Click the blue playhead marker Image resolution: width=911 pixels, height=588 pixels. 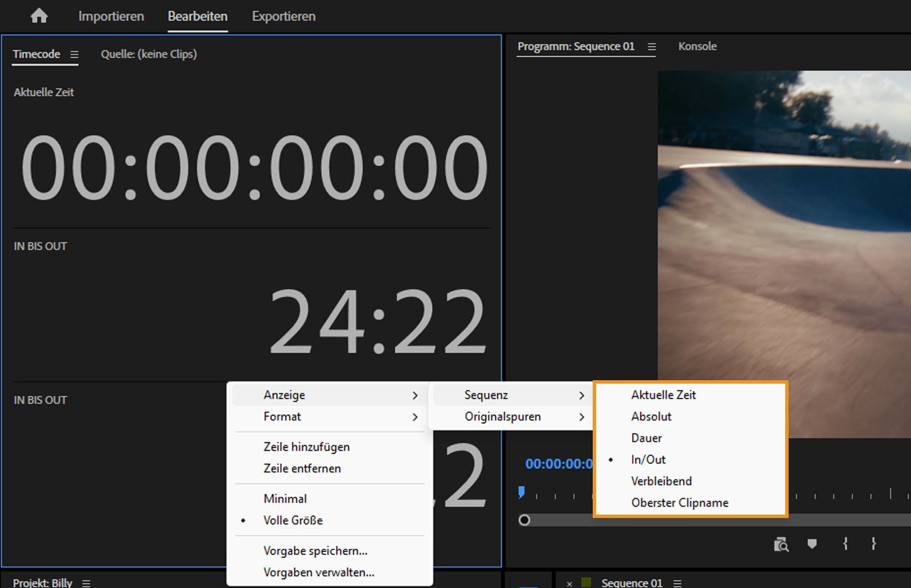pyautogui.click(x=521, y=491)
